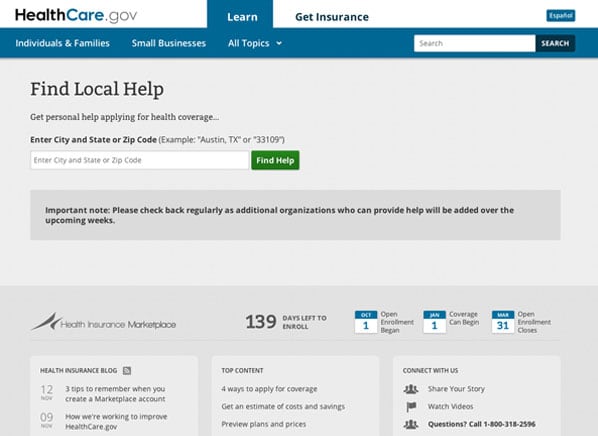Click the 09 Nov blog date
Viewport: 598px width, 436px height.
pyautogui.click(x=47, y=420)
